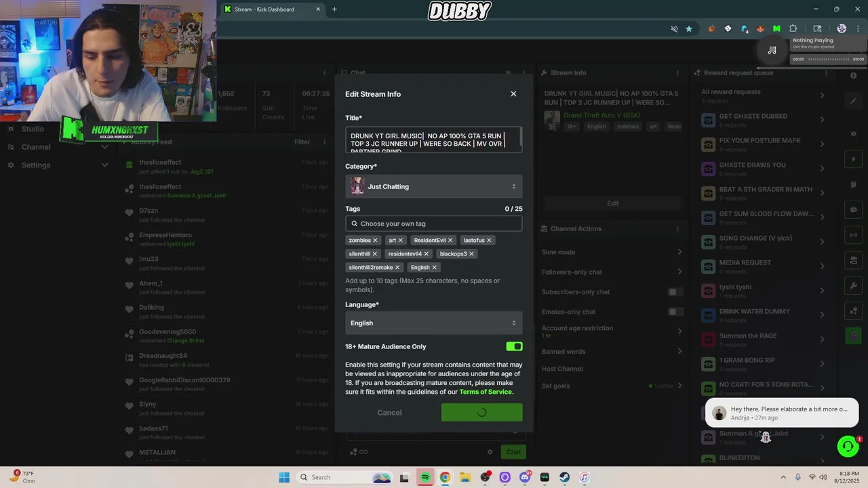
Task: Expand Banned words settings
Action: [612, 351]
